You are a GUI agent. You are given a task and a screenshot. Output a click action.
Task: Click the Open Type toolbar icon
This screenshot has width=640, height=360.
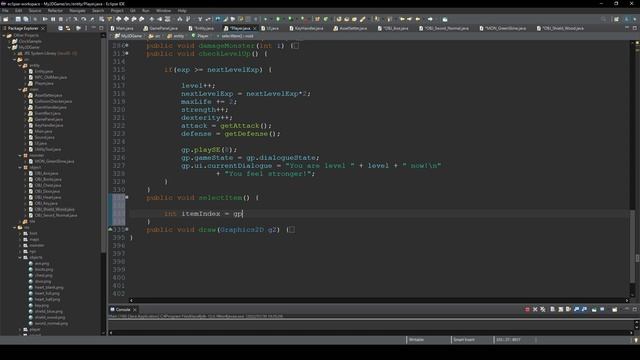pyautogui.click(x=339, y=19)
